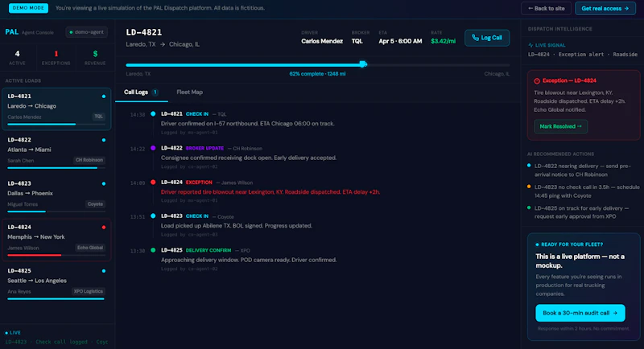Click the 1 Exceptions counter
Screen dimensions: 644x349
click(x=56, y=57)
